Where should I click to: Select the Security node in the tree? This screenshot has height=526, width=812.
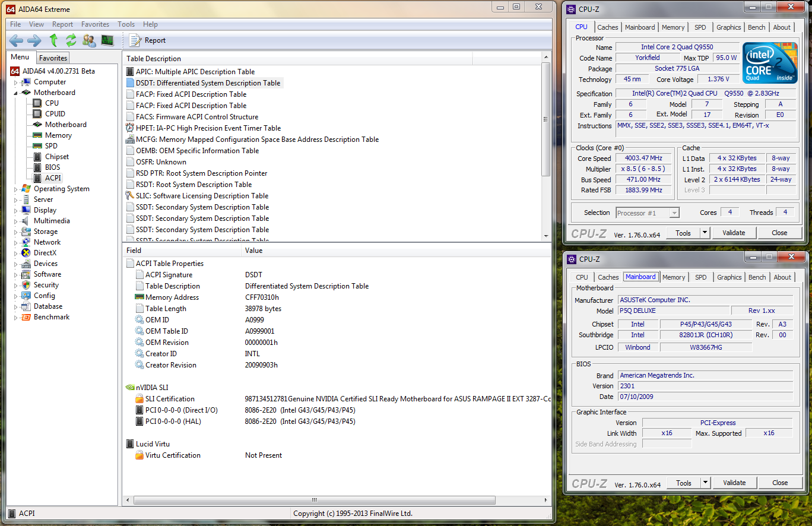(46, 285)
